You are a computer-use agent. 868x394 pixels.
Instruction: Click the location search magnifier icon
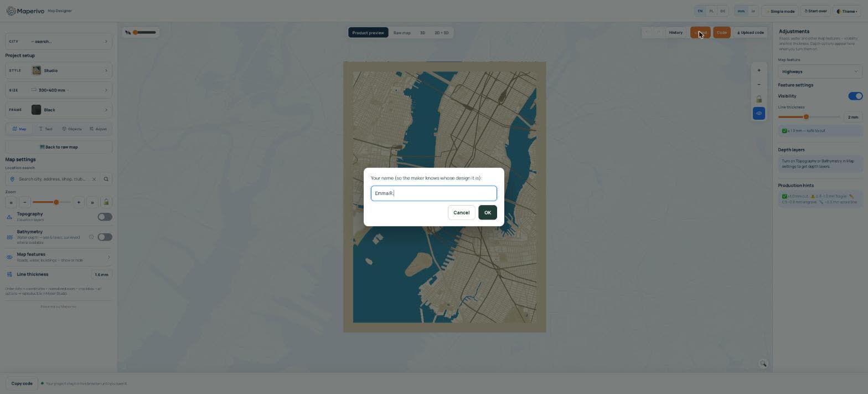(x=106, y=179)
